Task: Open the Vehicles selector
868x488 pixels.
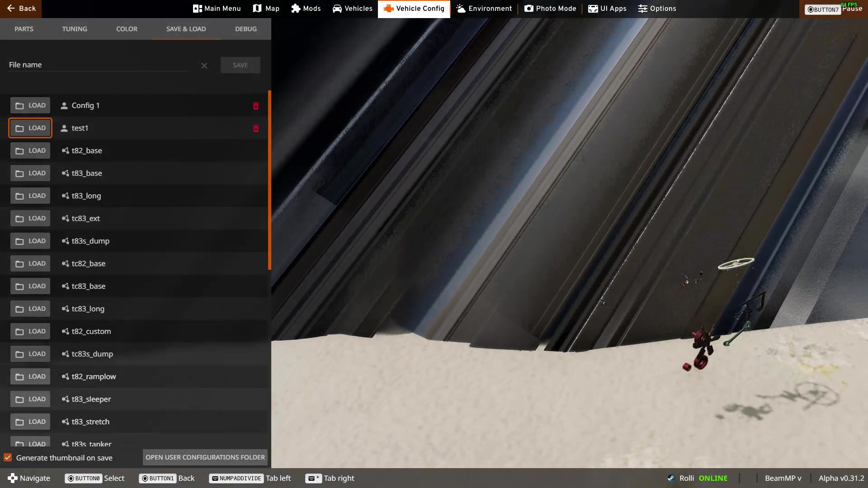Action: (x=352, y=9)
